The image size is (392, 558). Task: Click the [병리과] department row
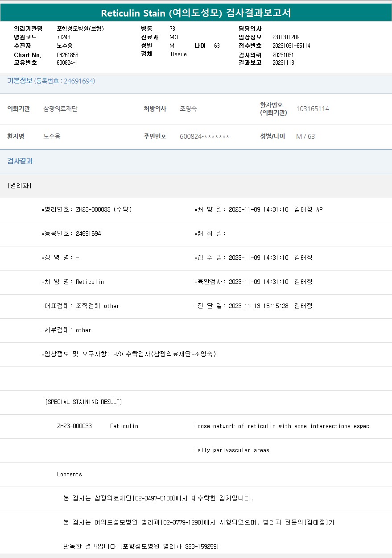coord(20,185)
